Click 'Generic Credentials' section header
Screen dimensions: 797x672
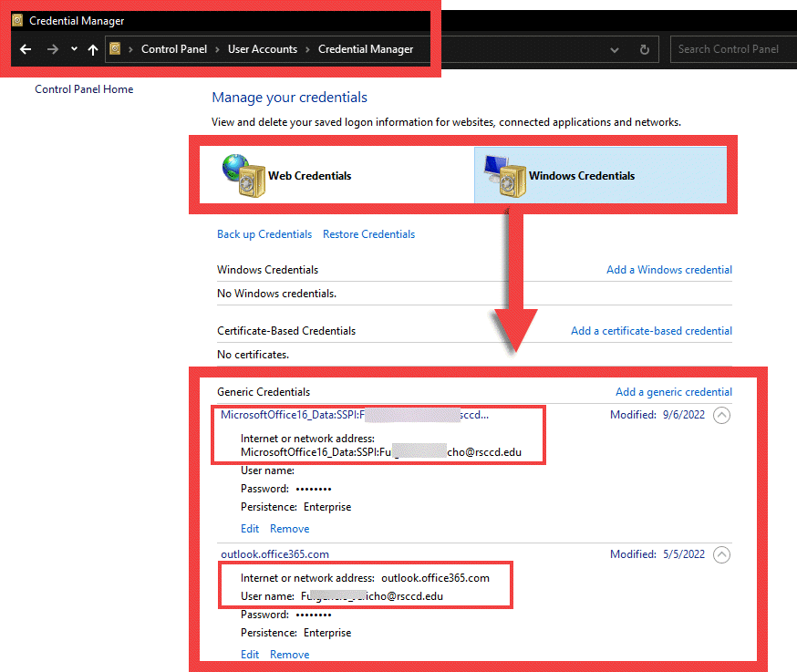pos(264,392)
